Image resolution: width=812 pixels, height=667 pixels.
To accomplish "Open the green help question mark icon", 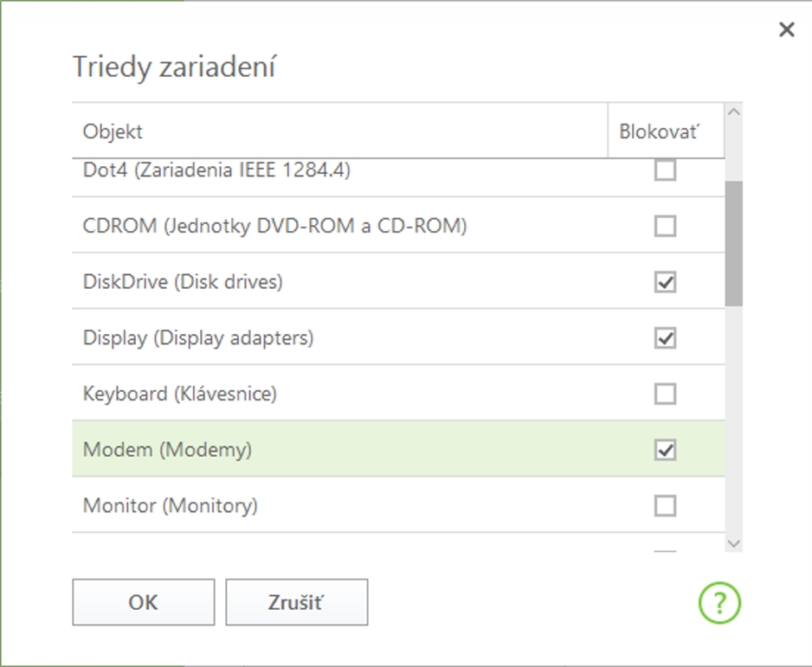I will 719,602.
